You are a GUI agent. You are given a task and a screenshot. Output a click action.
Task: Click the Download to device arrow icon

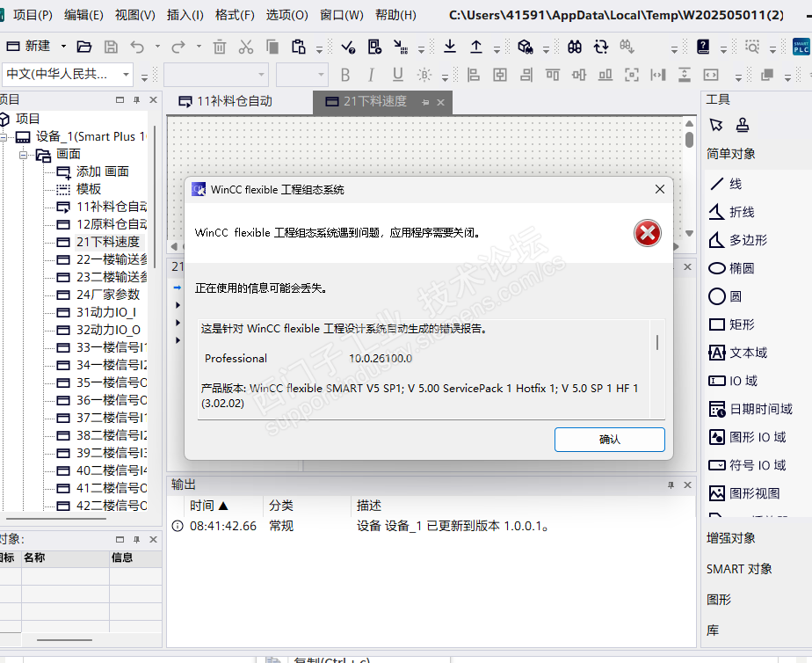click(450, 47)
